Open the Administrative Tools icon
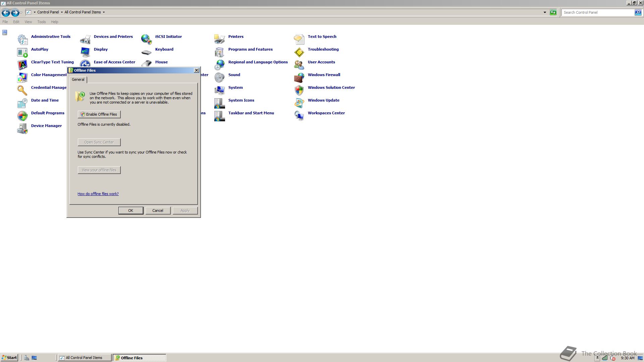644x362 pixels. [22, 40]
